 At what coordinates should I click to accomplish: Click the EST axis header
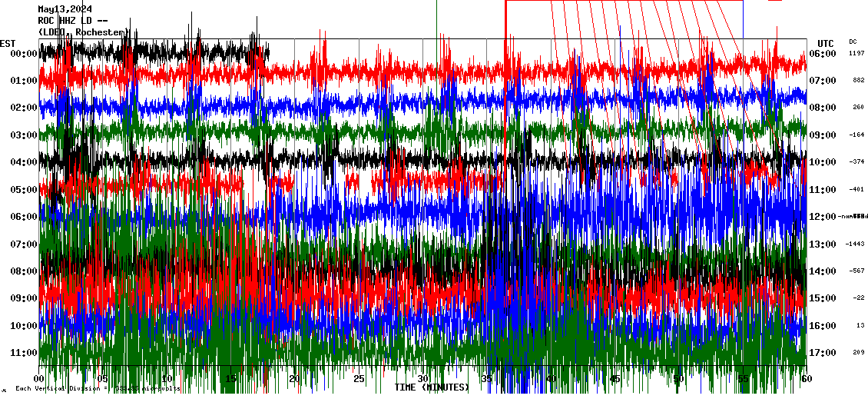(x=8, y=43)
